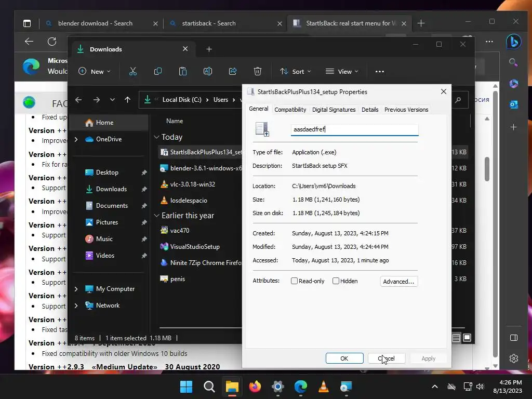The height and width of the screenshot is (399, 532).
Task: Click the Advanced... attributes button
Action: (398, 281)
